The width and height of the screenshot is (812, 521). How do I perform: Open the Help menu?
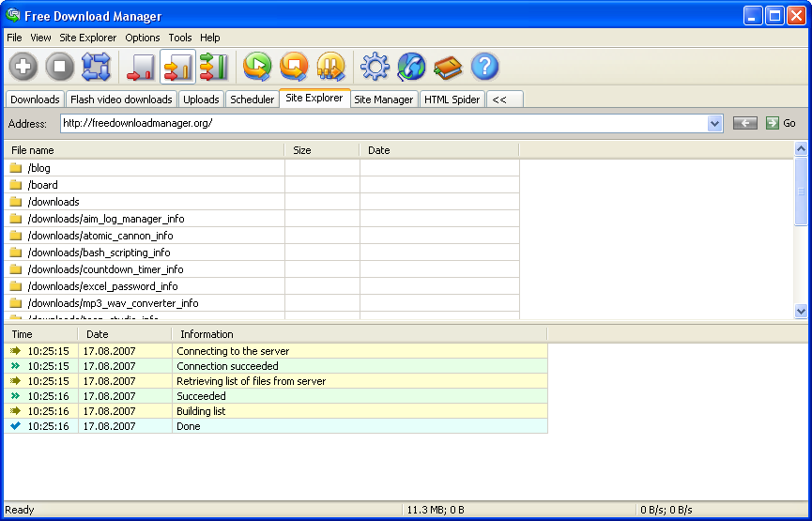click(x=209, y=38)
